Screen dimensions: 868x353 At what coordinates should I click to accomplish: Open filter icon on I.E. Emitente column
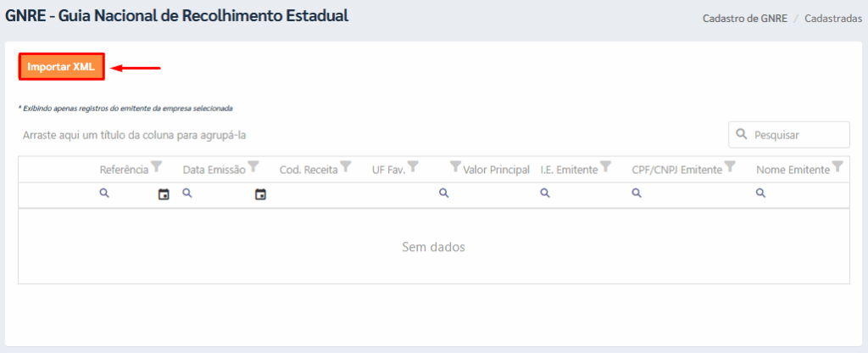[605, 165]
